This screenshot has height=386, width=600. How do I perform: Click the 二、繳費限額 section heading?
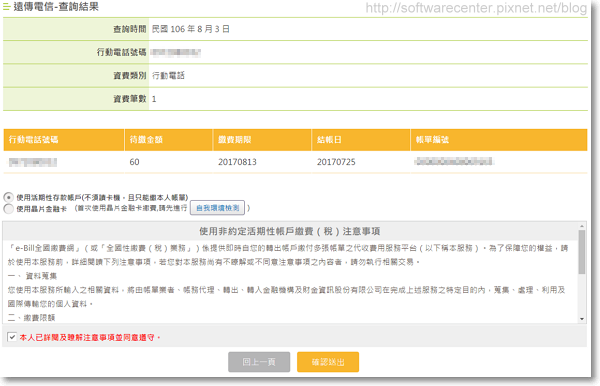tap(32, 318)
